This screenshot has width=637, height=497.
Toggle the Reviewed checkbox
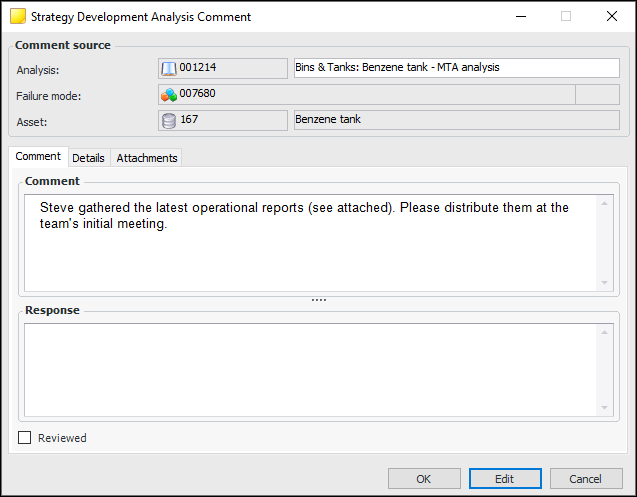25,438
